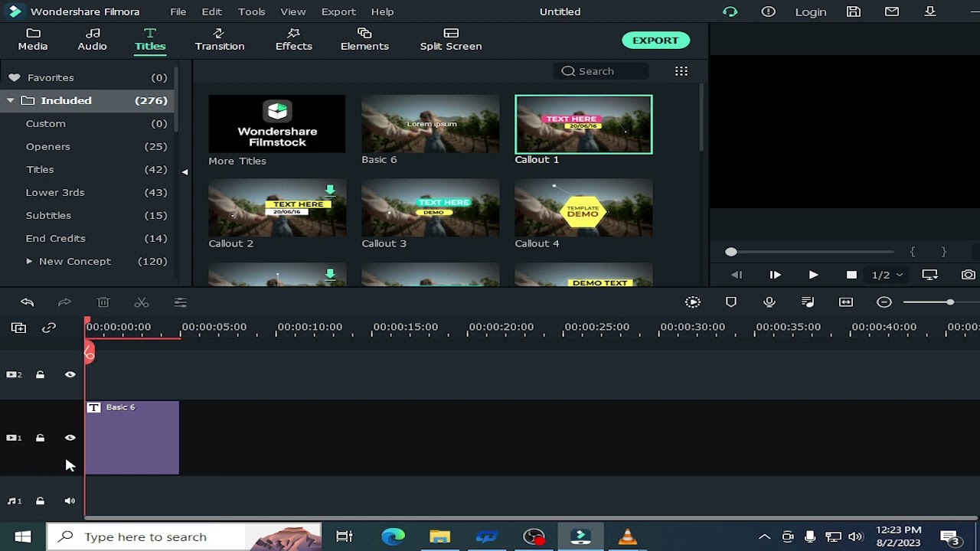Step back one frame in preview
This screenshot has height=551, width=980.
point(737,275)
